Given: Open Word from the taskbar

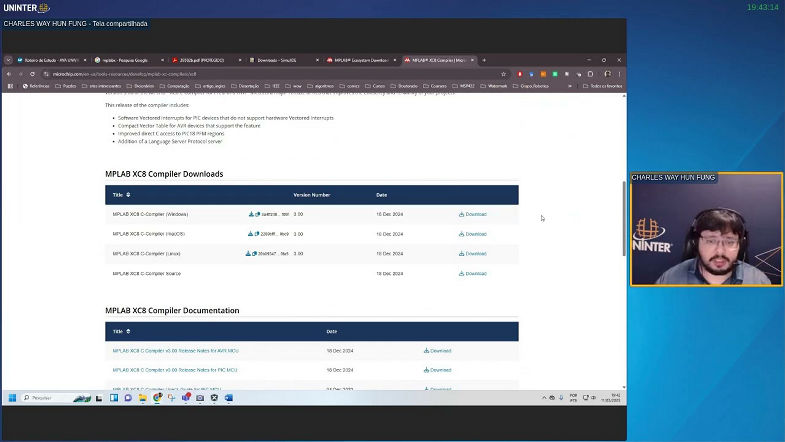Looking at the screenshot, I should tap(229, 398).
